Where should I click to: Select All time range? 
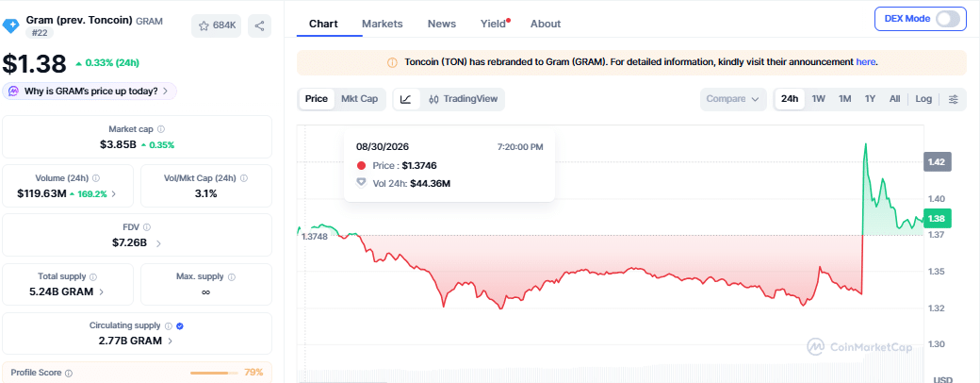(x=895, y=99)
